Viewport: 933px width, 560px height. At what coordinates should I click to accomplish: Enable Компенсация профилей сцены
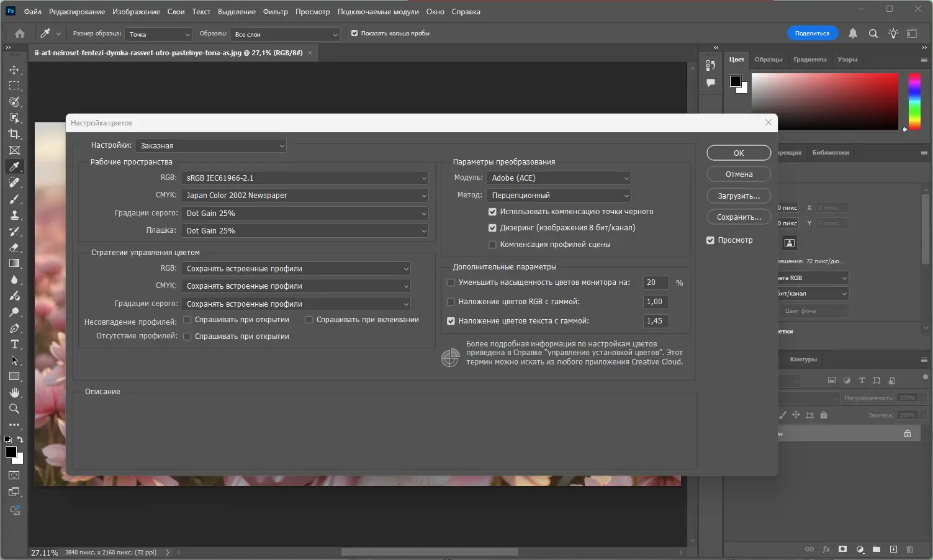click(492, 244)
